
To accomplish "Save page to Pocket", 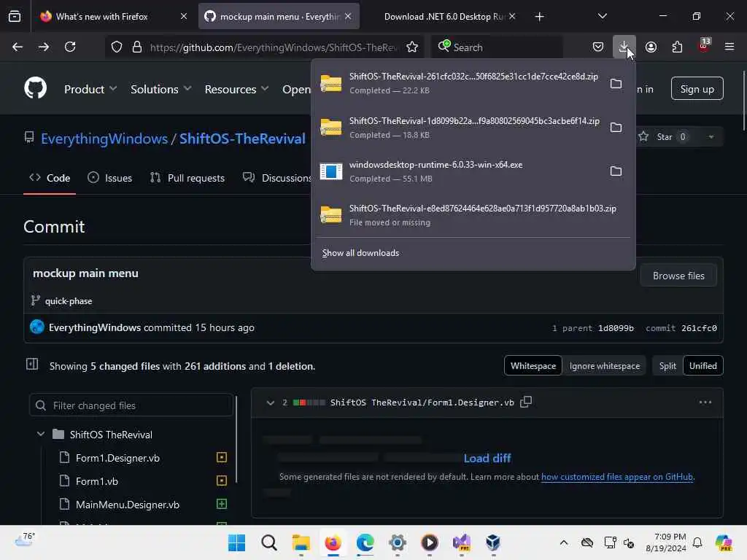I will point(598,47).
